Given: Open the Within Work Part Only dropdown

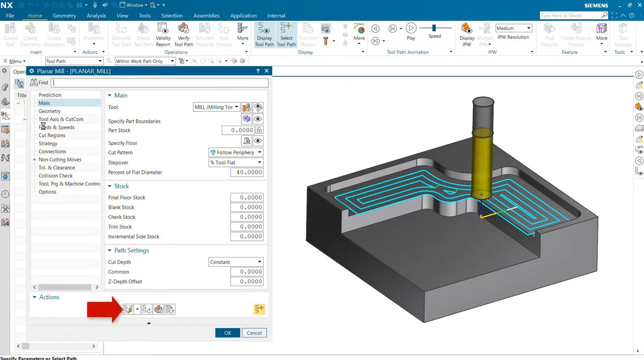Looking at the screenshot, I should point(145,61).
